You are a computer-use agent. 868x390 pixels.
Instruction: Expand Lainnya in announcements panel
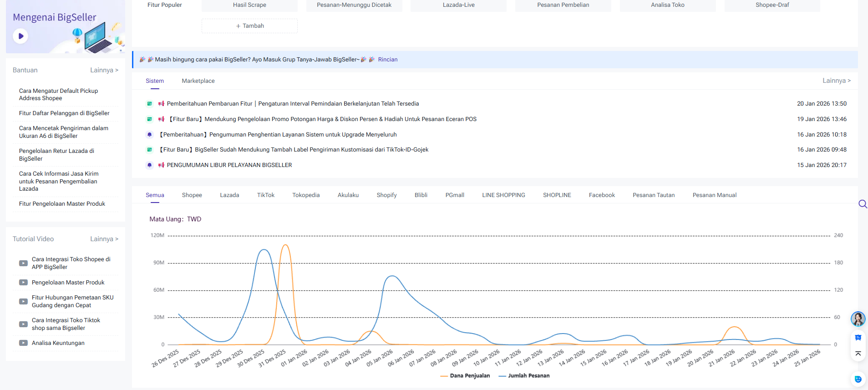pos(836,81)
